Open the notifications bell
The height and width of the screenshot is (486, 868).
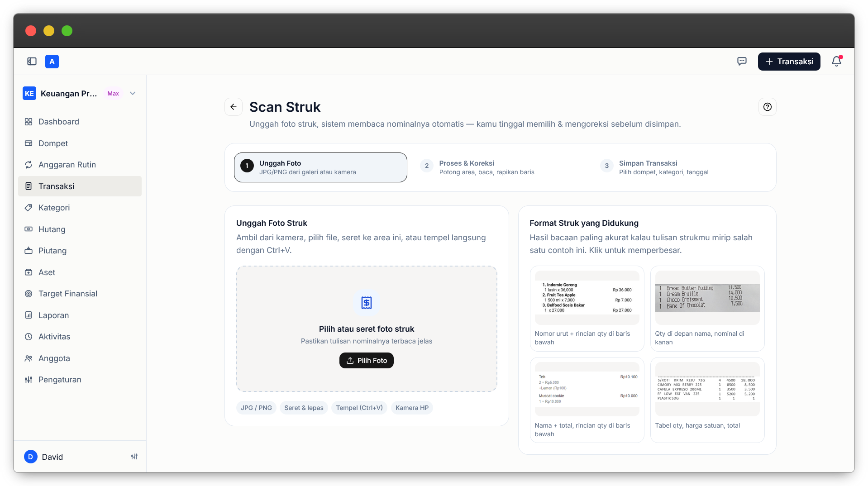coord(836,62)
